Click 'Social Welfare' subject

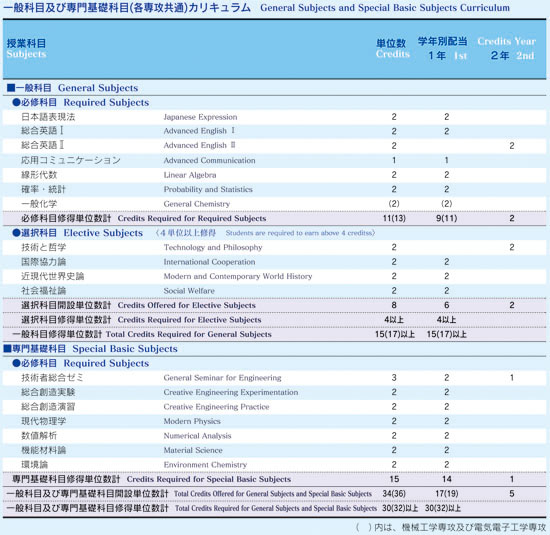click(x=189, y=291)
